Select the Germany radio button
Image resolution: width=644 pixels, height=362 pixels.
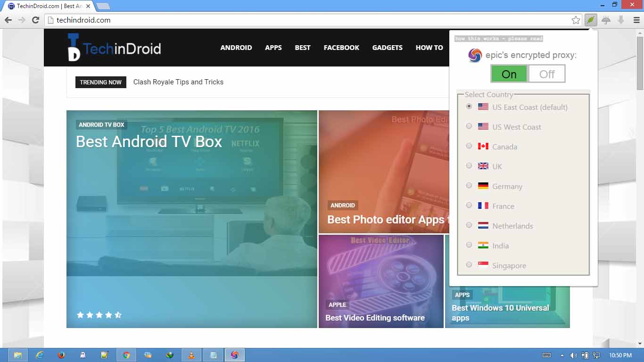coord(469,186)
